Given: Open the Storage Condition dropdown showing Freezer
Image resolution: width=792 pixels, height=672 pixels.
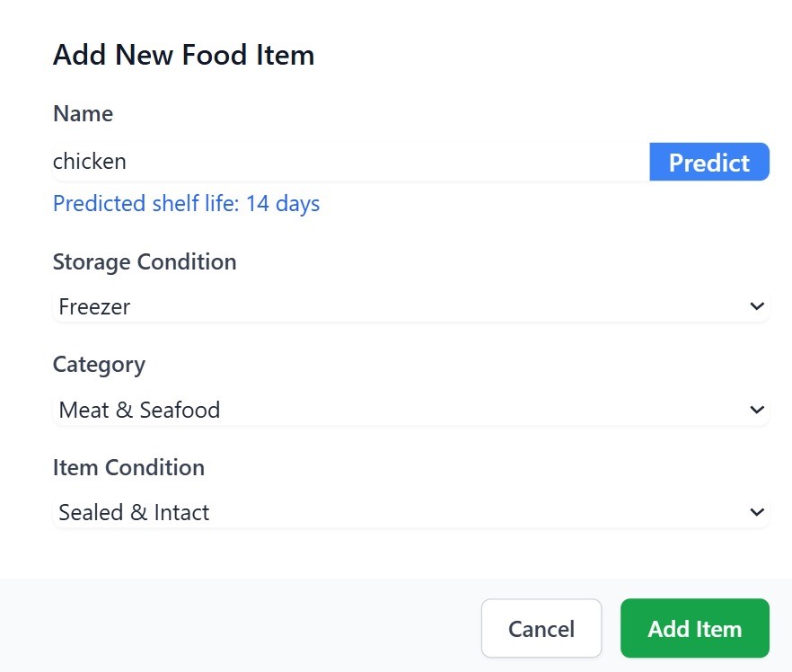Looking at the screenshot, I should pos(410,306).
